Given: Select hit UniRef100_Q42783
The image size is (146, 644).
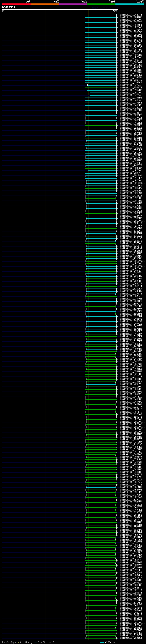Looking at the screenshot, I should pyautogui.click(x=131, y=15).
